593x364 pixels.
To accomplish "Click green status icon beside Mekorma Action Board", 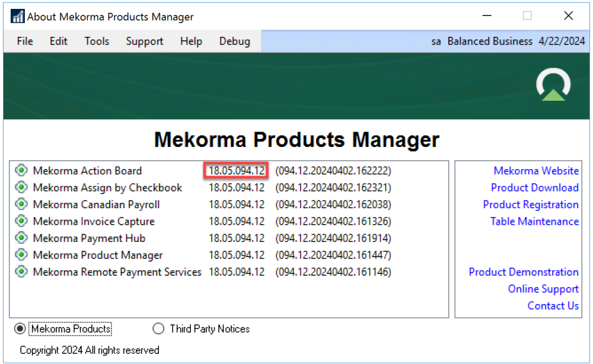I will coord(22,171).
